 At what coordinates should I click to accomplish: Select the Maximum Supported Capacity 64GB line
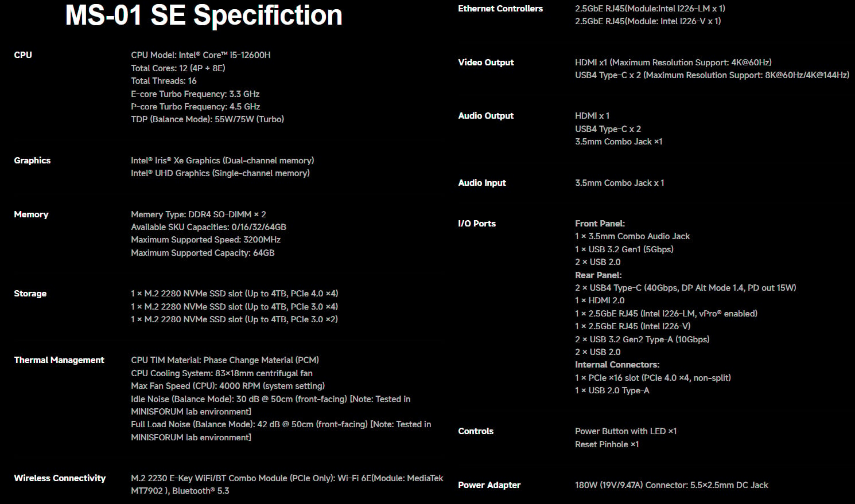point(203,253)
